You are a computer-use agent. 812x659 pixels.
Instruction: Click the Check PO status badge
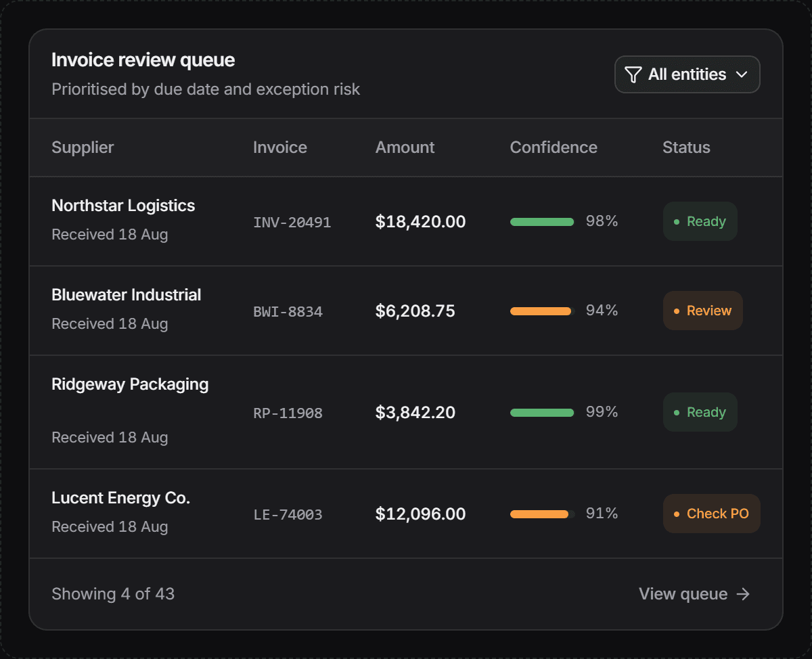coord(712,514)
